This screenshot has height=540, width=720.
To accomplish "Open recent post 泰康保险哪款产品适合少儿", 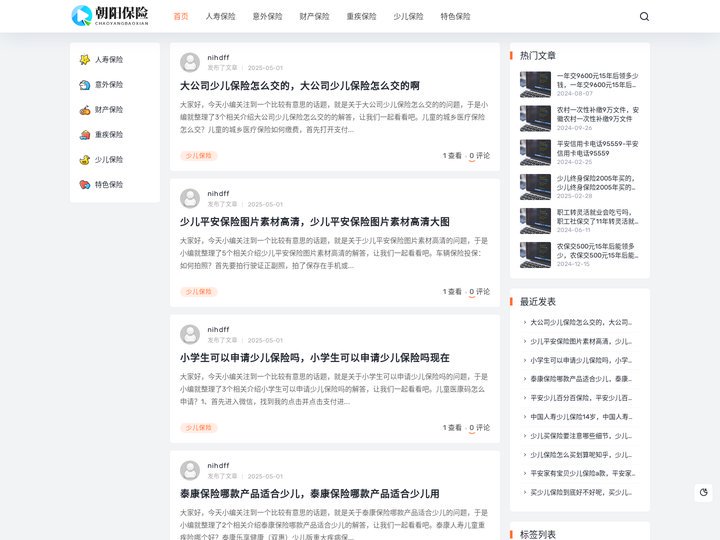I will pos(581,379).
